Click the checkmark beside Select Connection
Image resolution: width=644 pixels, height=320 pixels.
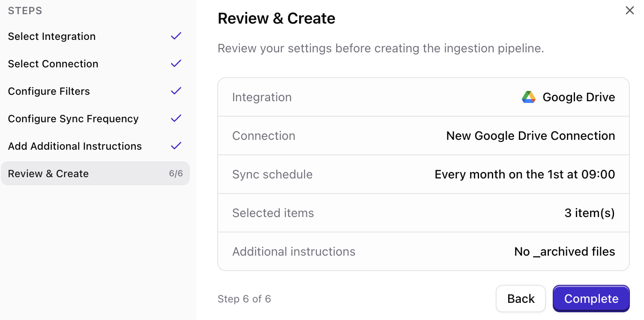[x=176, y=63]
